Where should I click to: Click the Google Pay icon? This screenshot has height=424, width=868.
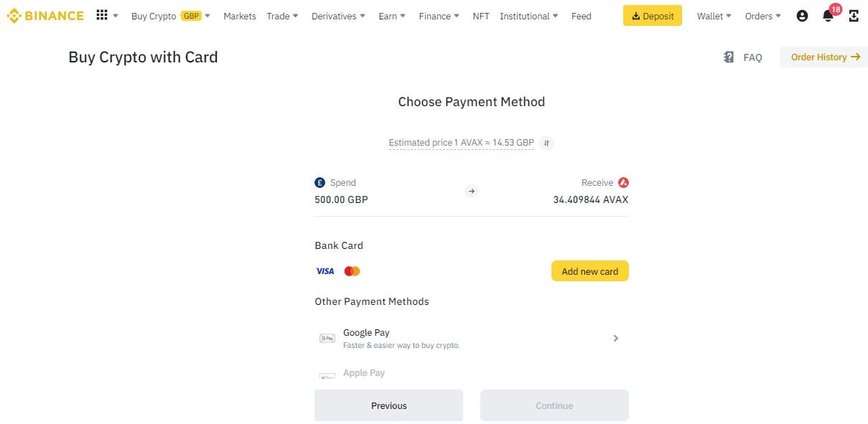point(327,338)
